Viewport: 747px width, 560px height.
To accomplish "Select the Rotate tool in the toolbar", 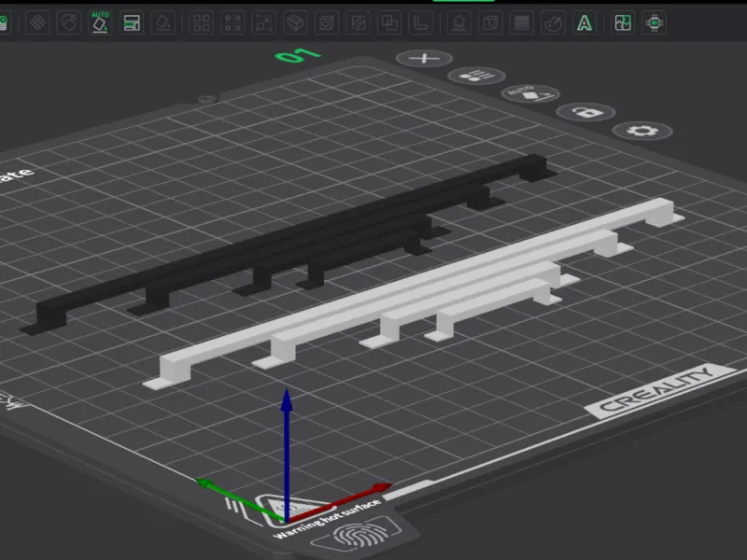I will [x=69, y=22].
